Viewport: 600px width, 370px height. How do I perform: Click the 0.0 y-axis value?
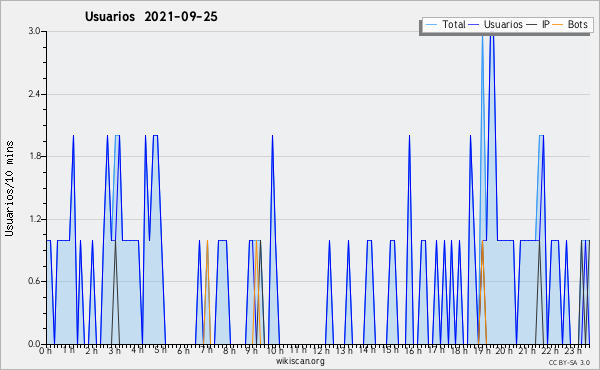[x=34, y=344]
